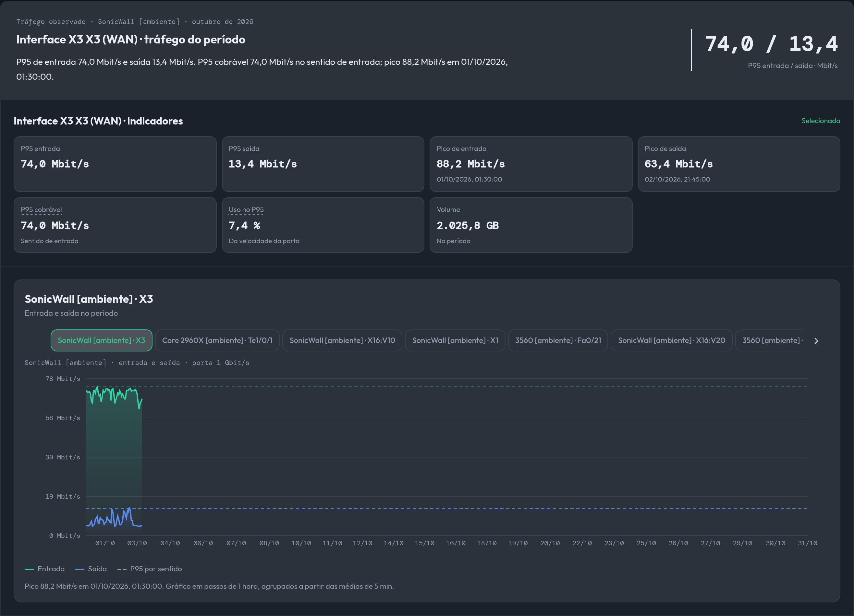Toggle the P95 por sentido legend item
Screen dimensions: 854x616
coord(150,569)
